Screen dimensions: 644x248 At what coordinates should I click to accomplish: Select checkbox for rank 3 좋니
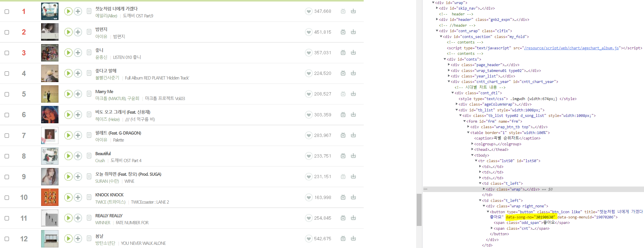point(7,53)
